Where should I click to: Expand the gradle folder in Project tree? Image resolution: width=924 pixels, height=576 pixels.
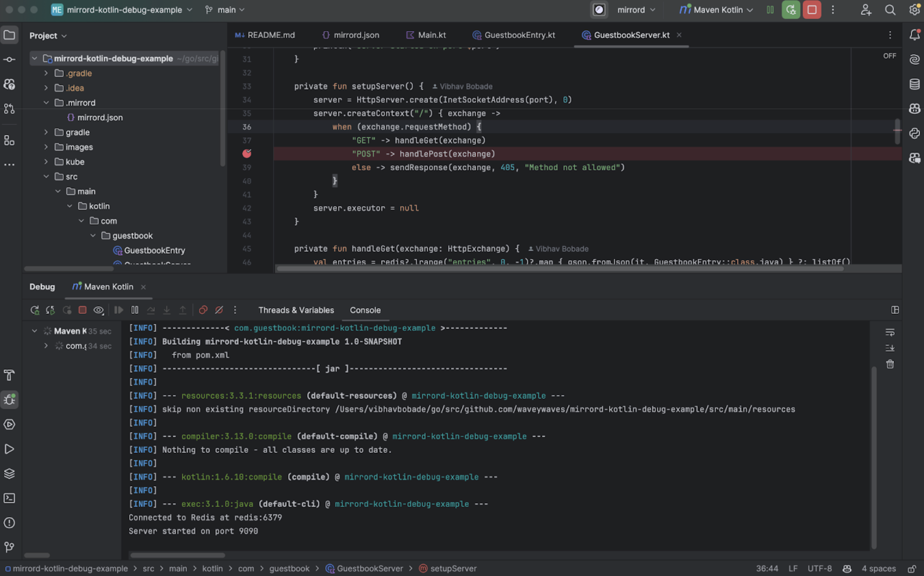pos(46,132)
